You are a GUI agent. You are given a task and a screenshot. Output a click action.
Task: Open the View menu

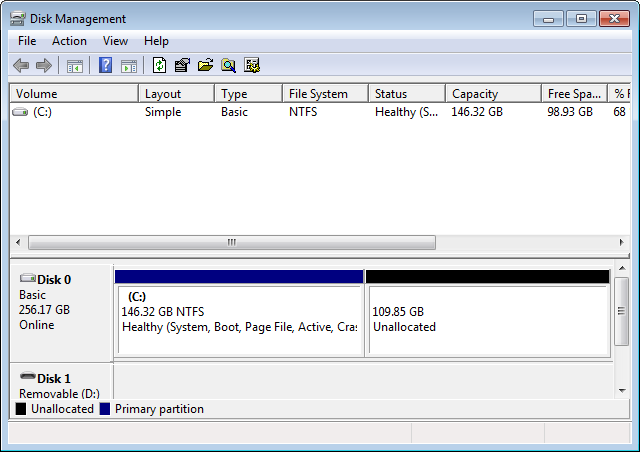tap(115, 41)
